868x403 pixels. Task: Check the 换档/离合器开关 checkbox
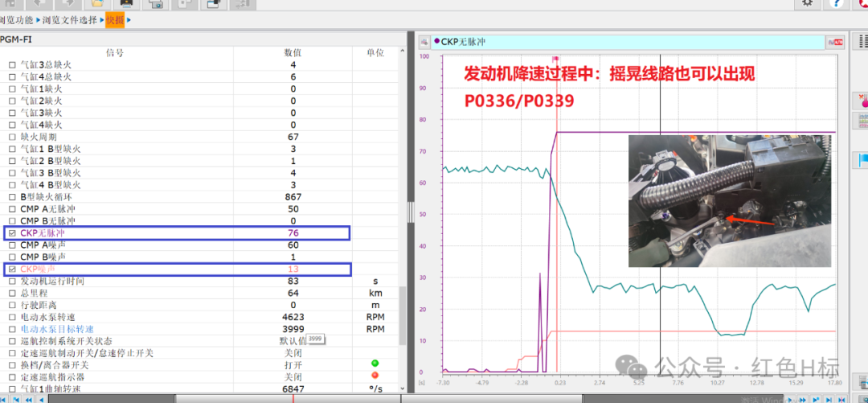[12, 366]
